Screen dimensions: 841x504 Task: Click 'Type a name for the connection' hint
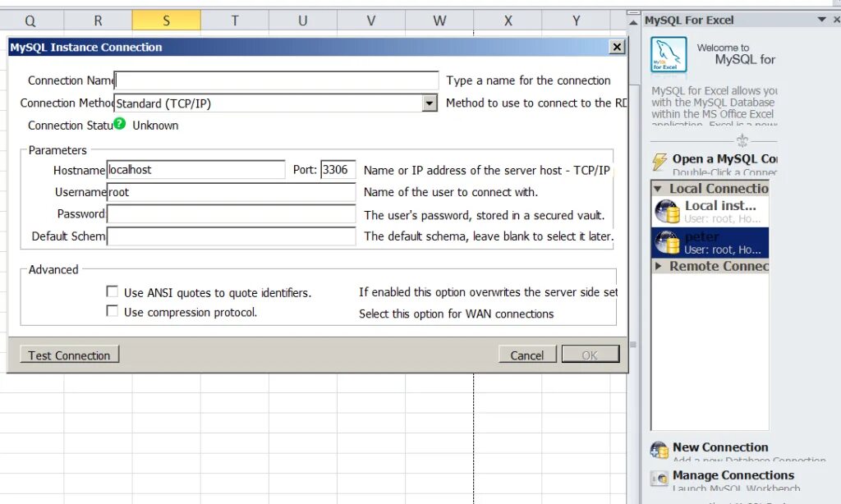point(528,80)
